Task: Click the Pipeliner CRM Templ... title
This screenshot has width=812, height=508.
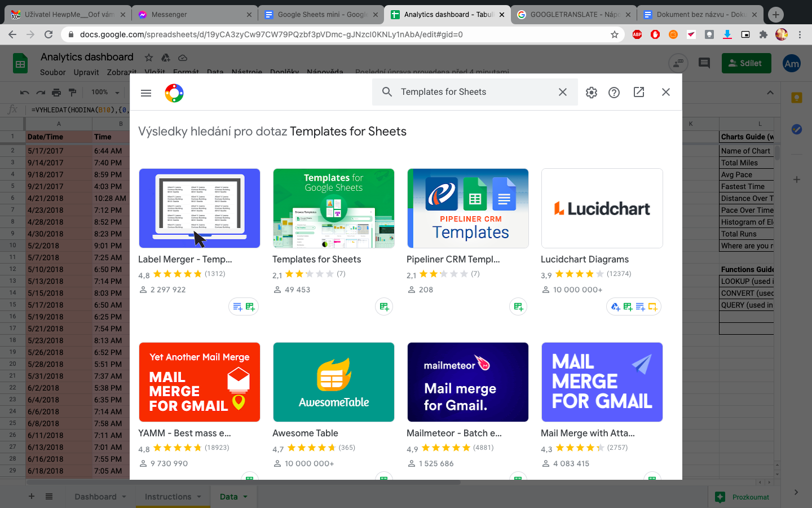Action: click(453, 259)
